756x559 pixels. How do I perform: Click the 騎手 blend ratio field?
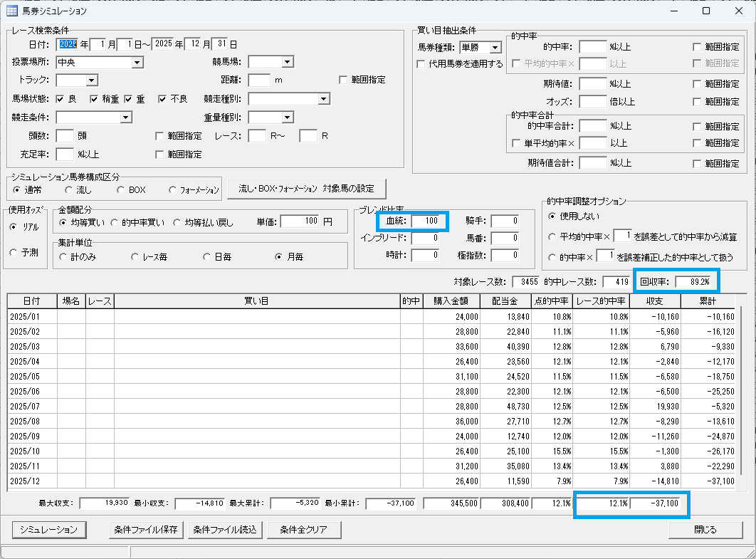505,221
